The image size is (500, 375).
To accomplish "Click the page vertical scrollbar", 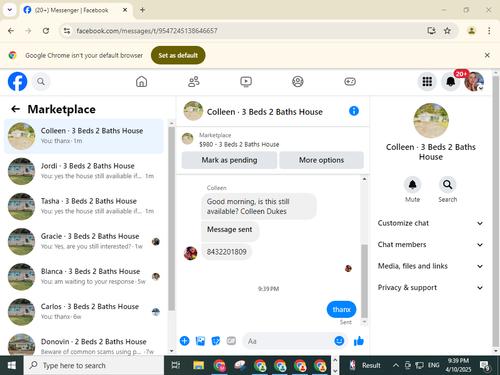I will (496, 211).
